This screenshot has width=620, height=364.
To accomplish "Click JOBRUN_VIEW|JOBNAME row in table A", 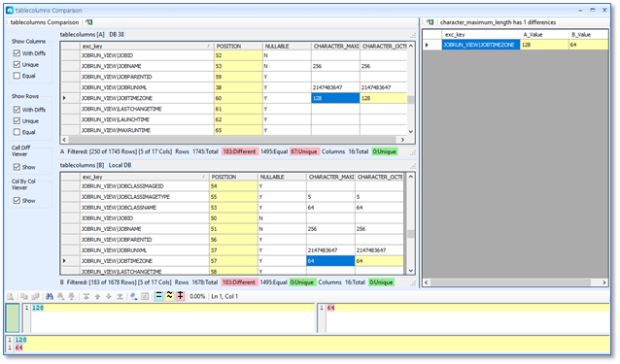I will tap(233, 66).
